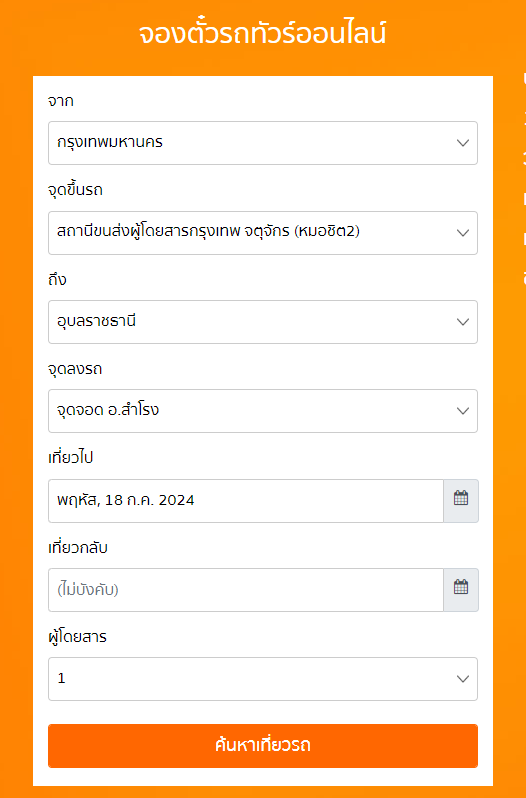Click the chevron arrow of อุบลราชธานี field
This screenshot has width=526, height=798.
tap(463, 322)
